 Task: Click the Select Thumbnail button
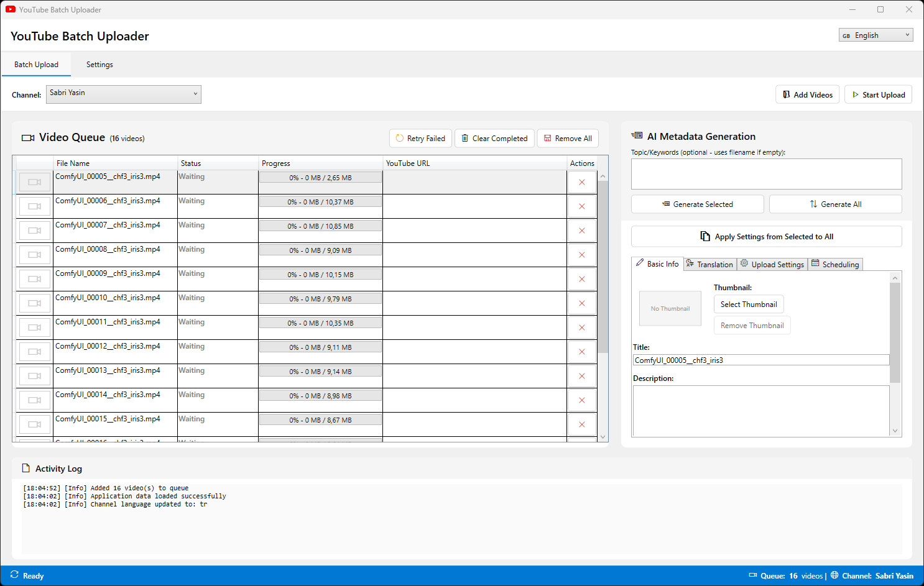(749, 304)
